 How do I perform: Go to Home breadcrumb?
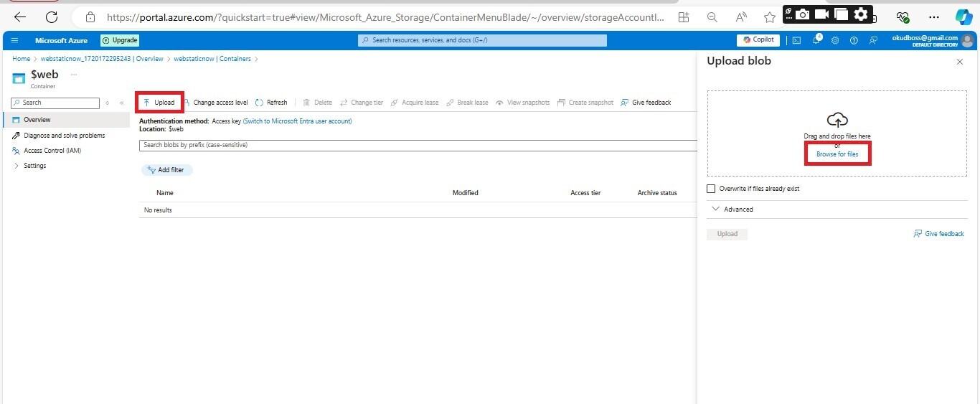(x=22, y=59)
